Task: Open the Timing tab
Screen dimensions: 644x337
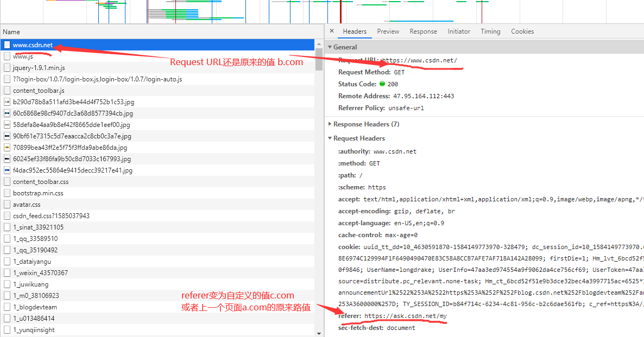Action: 490,31
